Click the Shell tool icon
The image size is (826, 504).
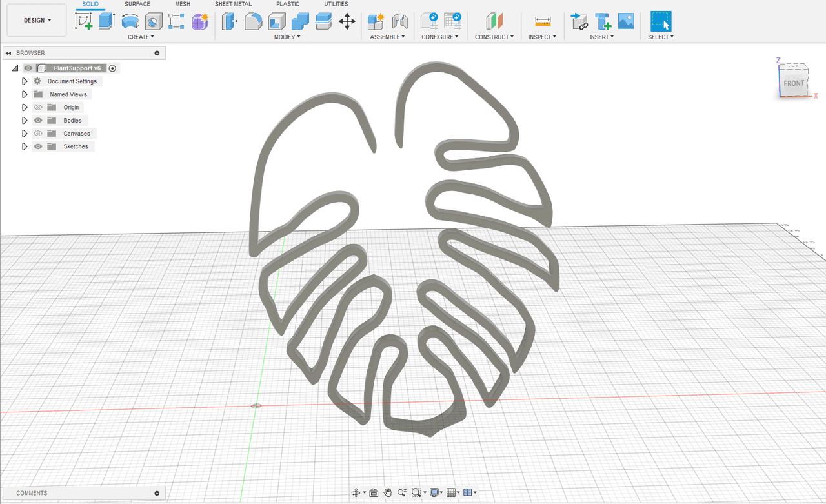click(277, 21)
